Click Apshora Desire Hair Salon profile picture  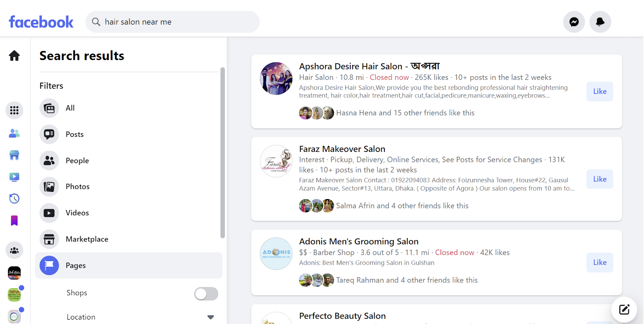[276, 78]
